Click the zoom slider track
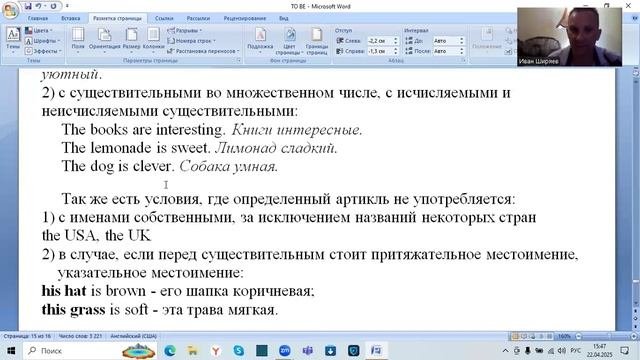 coord(606,336)
